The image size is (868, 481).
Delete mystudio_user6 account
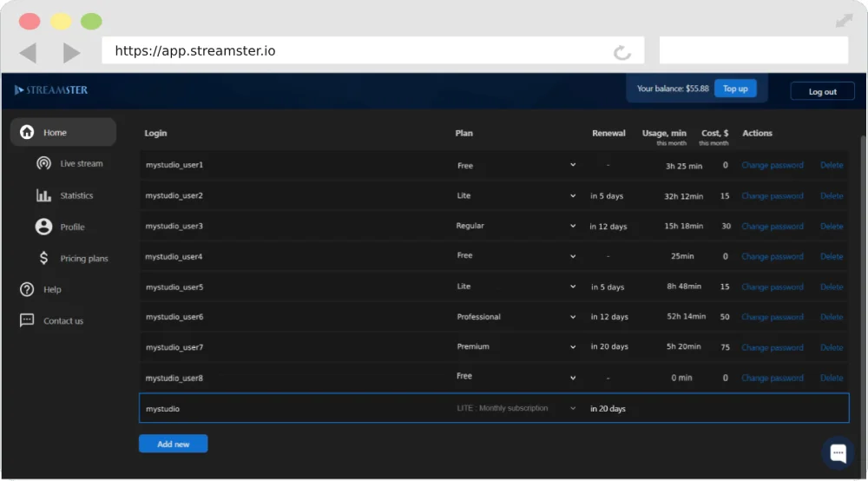(832, 317)
